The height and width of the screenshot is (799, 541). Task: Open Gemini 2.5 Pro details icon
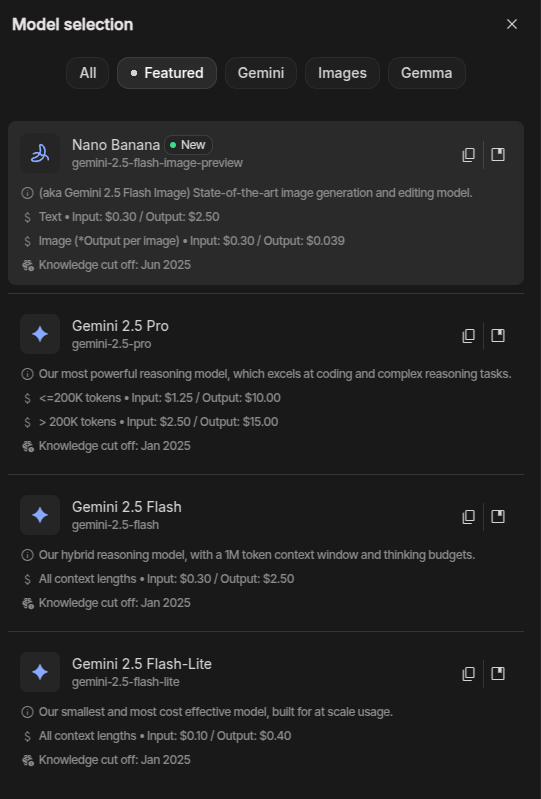(x=498, y=336)
